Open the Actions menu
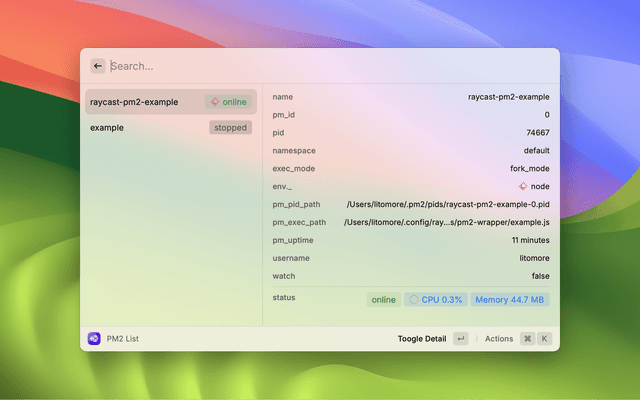 498,339
